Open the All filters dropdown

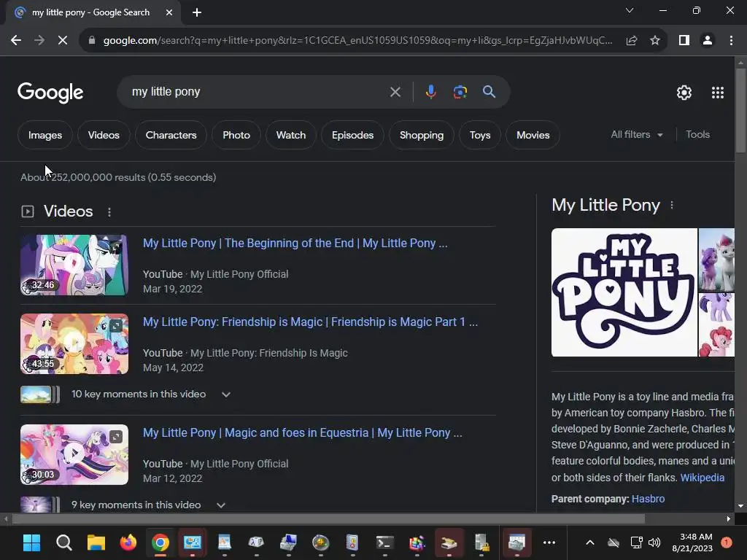coord(636,135)
